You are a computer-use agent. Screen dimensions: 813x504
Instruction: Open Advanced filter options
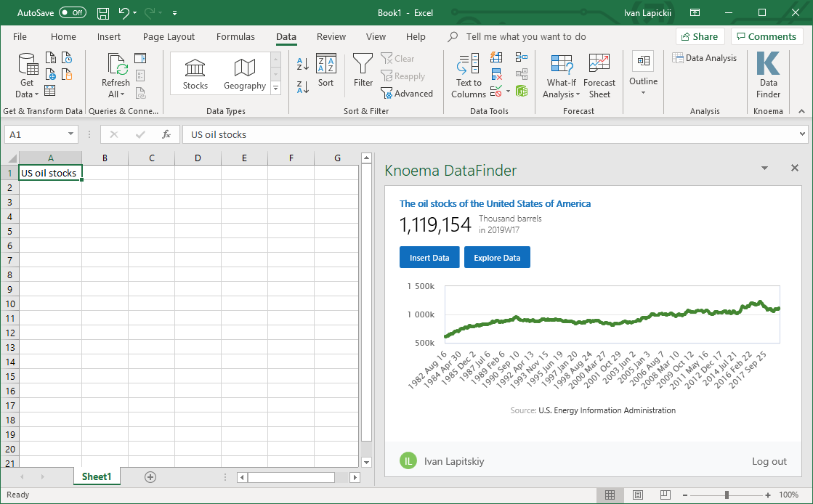pos(407,94)
